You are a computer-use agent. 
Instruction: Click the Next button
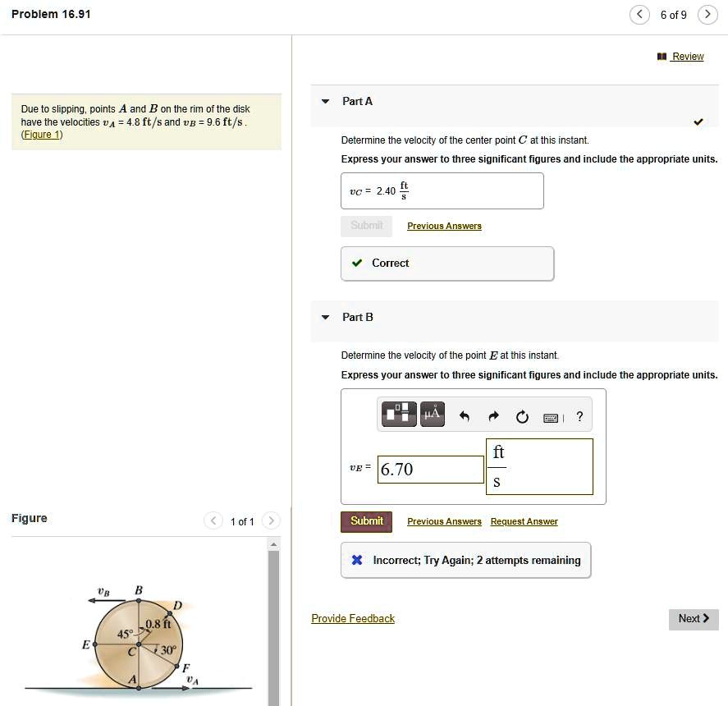pyautogui.click(x=694, y=619)
